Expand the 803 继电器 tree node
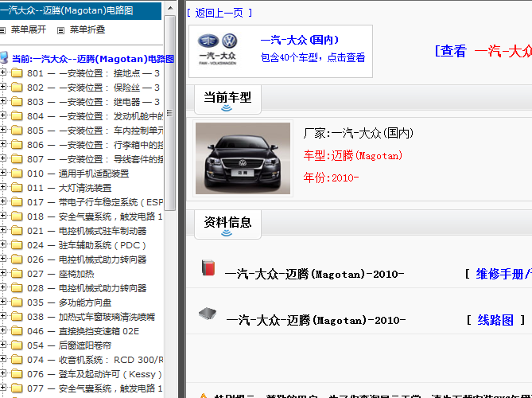Screen dimensions: 532x398 (2, 101)
